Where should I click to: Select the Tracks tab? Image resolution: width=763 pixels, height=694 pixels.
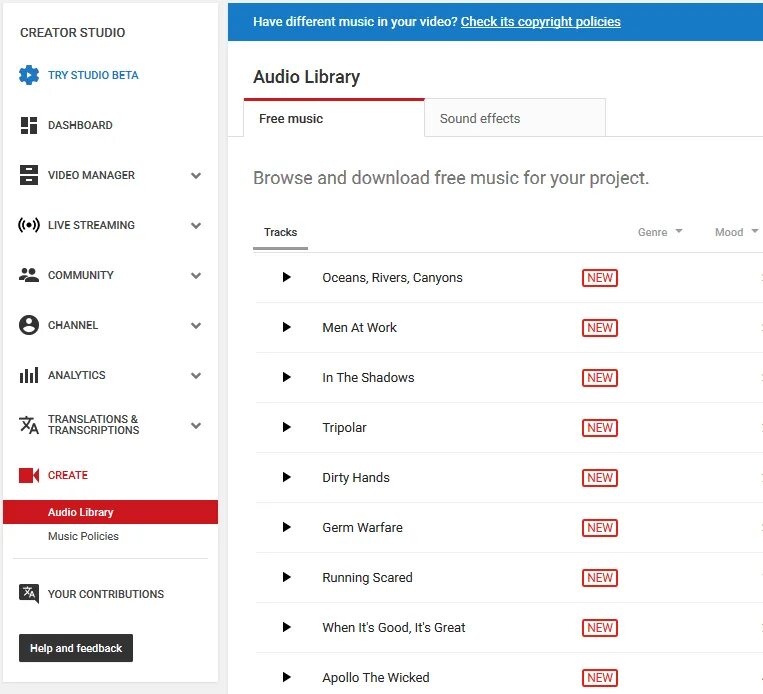280,232
